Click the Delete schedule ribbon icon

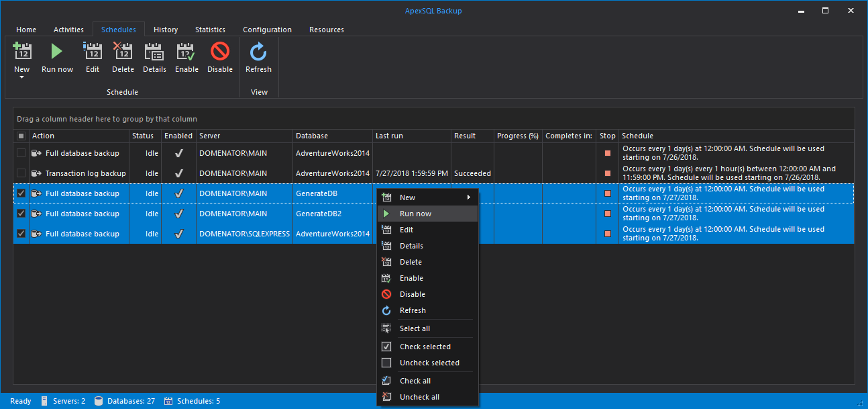click(123, 52)
